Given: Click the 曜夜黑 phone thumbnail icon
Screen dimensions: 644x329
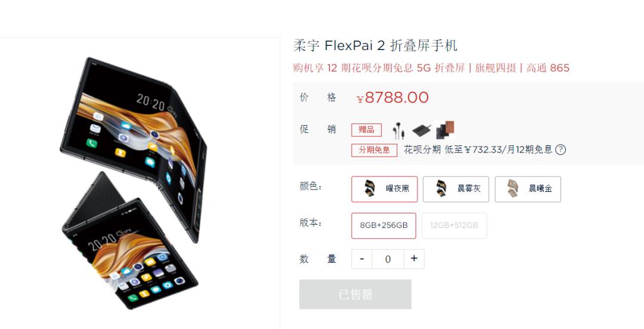Looking at the screenshot, I should pyautogui.click(x=369, y=188).
